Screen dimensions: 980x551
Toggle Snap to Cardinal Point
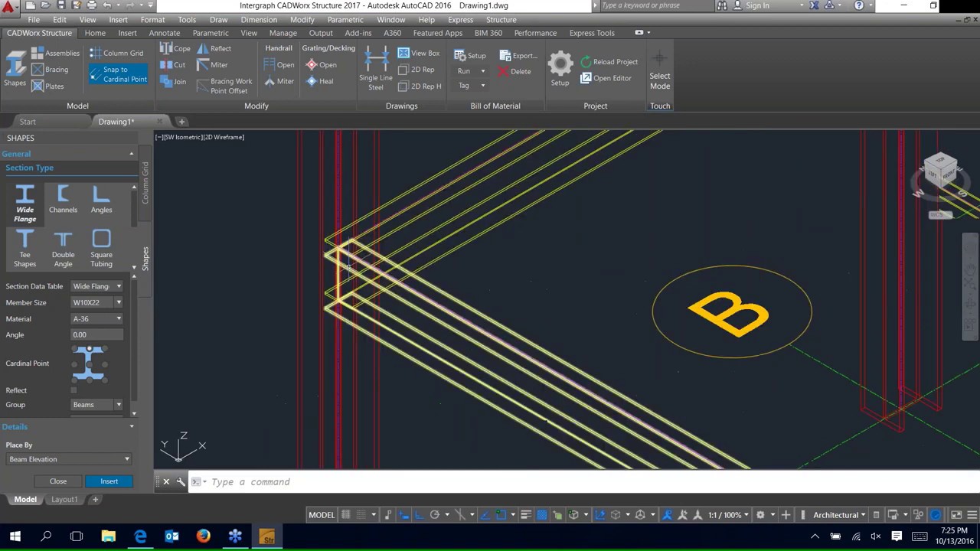pyautogui.click(x=118, y=74)
